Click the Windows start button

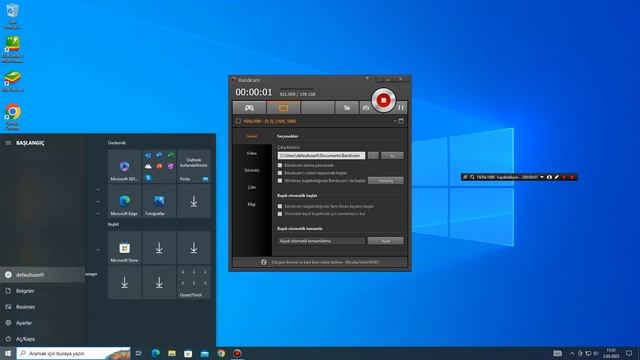[8, 353]
